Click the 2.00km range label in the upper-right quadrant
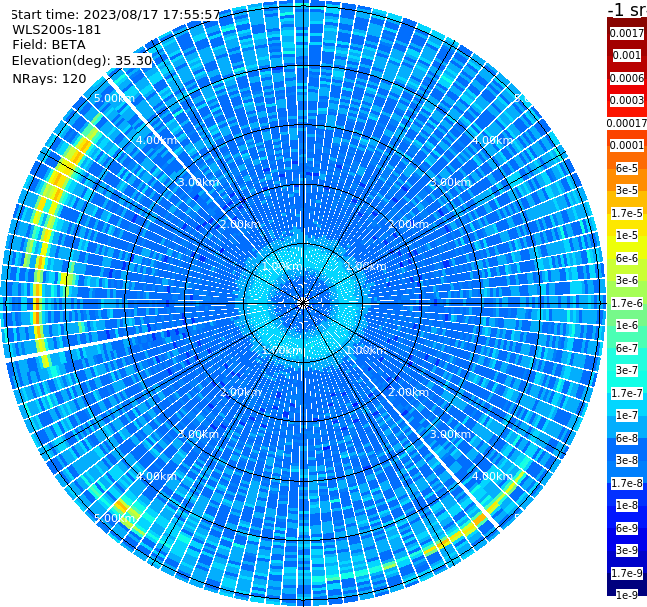 click(x=409, y=224)
